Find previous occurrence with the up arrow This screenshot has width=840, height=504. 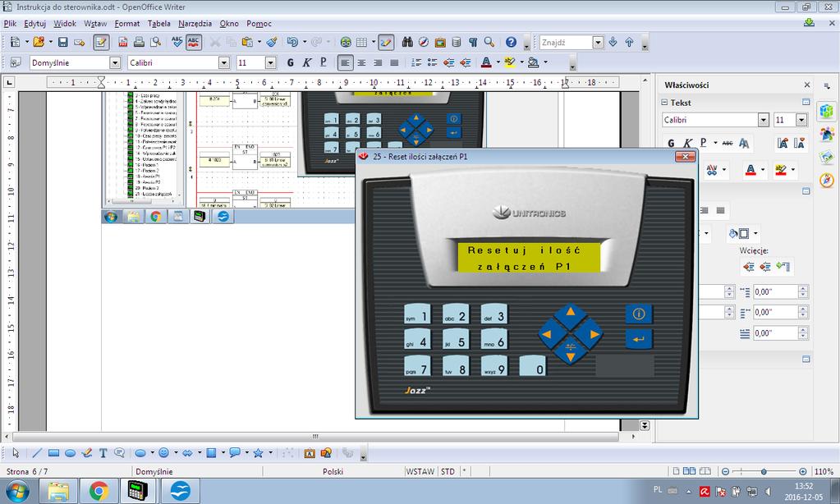pos(630,42)
